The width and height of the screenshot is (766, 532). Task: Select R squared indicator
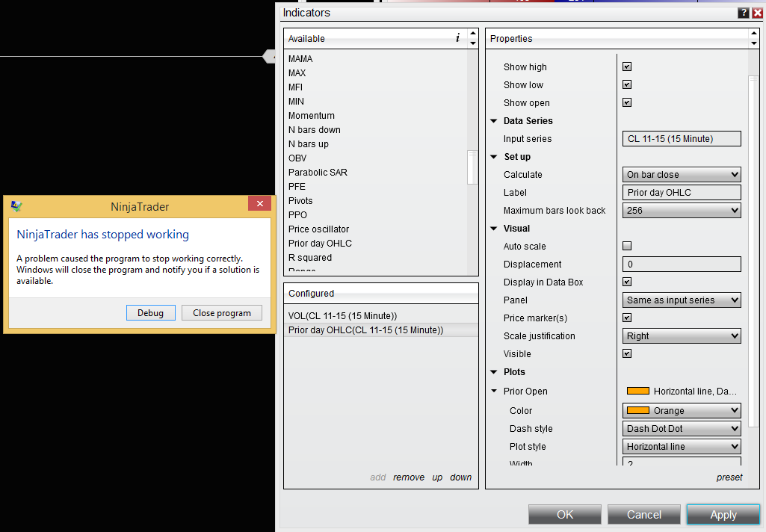tap(310, 257)
